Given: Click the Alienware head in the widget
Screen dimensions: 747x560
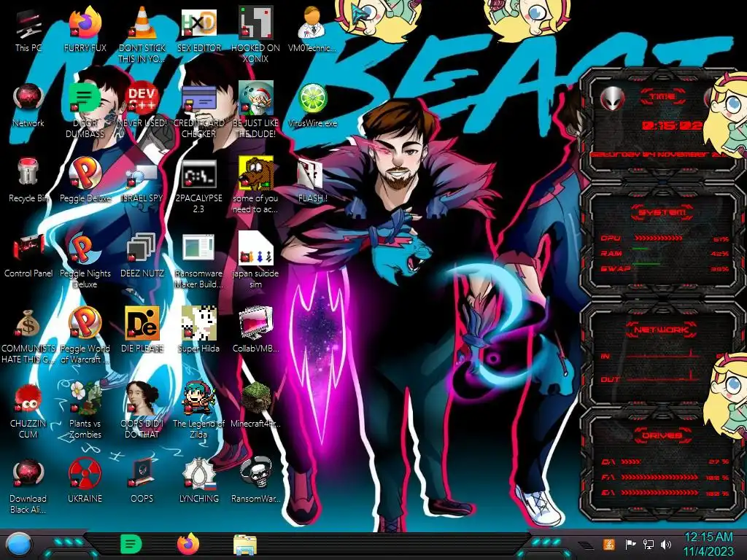Looking at the screenshot, I should pos(613,99).
